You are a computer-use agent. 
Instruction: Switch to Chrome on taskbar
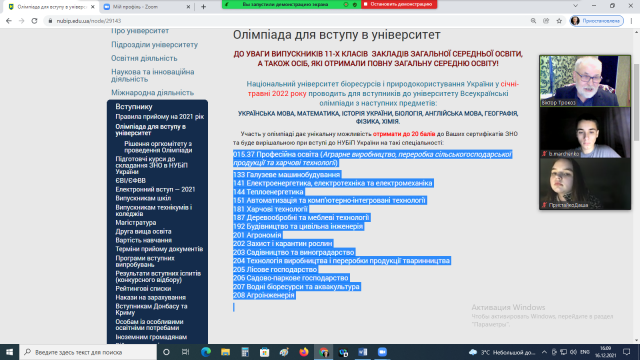coord(324,352)
